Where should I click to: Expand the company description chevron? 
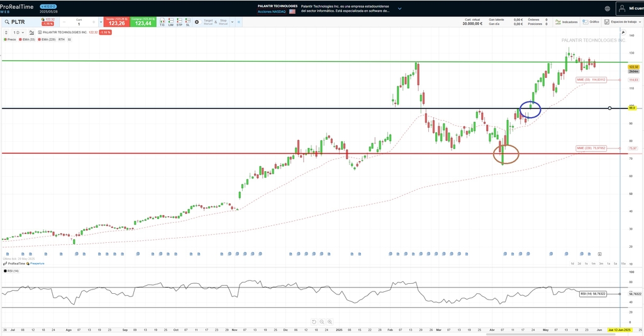399,9
